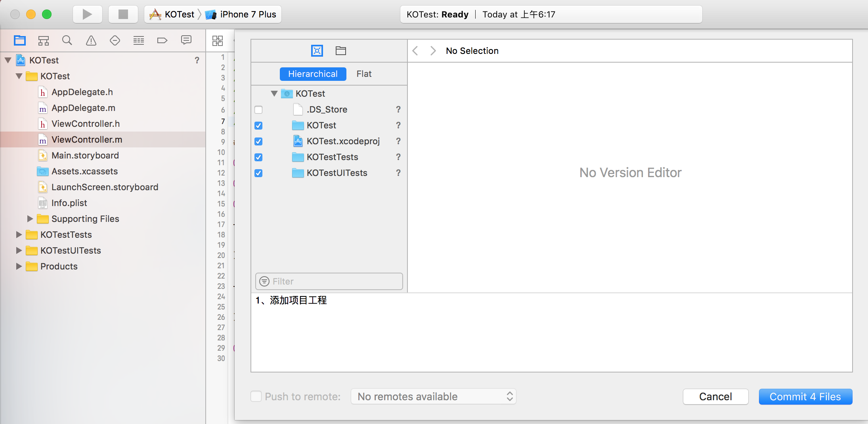The width and height of the screenshot is (868, 424).
Task: Go back with the left chevron
Action: pos(415,51)
